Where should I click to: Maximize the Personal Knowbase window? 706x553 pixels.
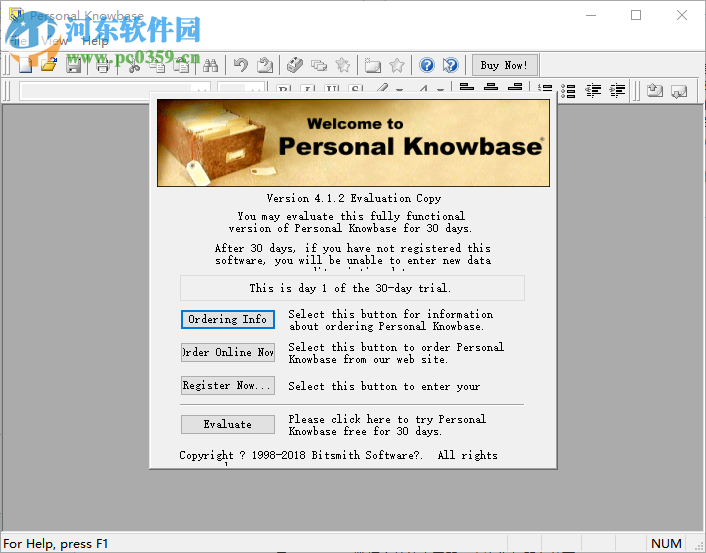pyautogui.click(x=636, y=15)
